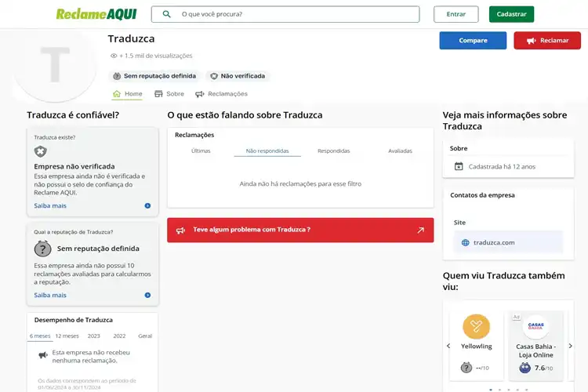Screen dimensions: 588x392
Task: Click the previous arrow of the carousel
Action: (448, 346)
